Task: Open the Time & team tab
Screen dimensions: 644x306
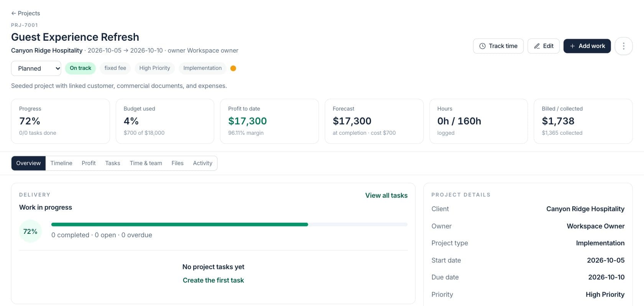Action: click(x=146, y=163)
